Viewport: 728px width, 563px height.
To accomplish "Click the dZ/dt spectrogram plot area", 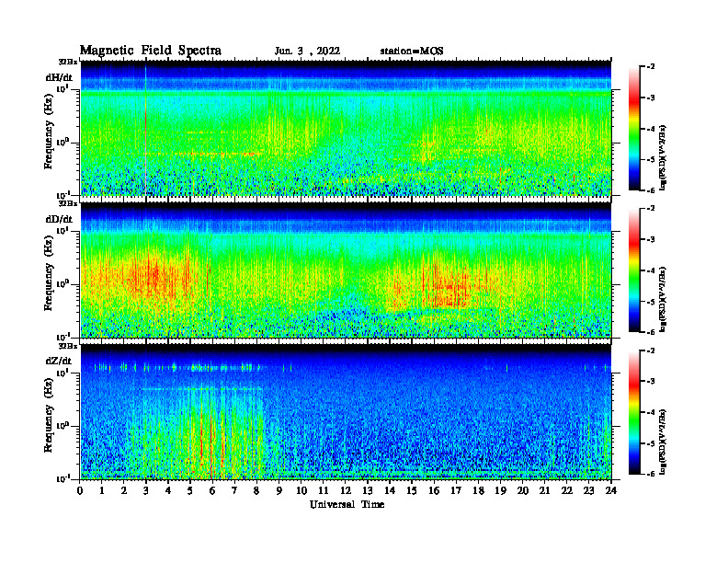I will [346, 412].
